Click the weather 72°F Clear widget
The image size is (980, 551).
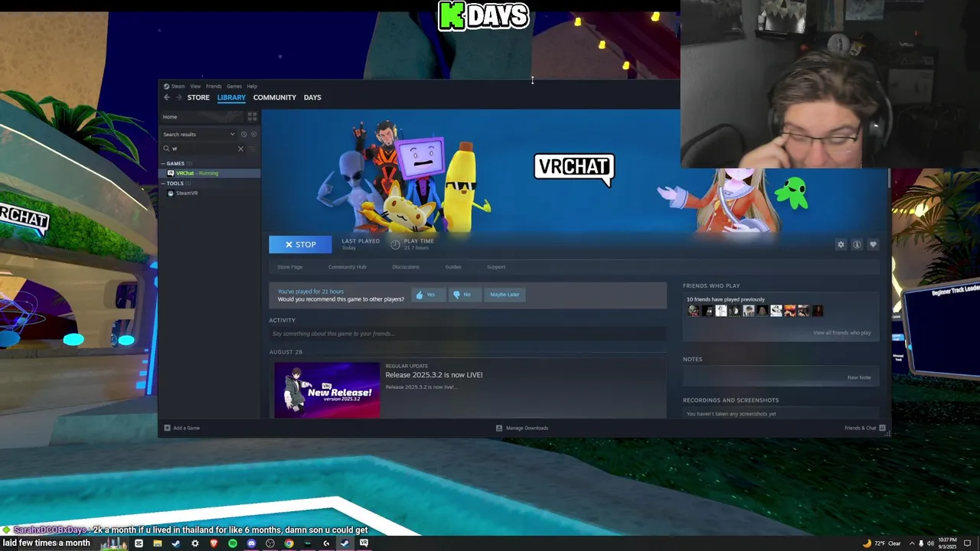click(881, 543)
